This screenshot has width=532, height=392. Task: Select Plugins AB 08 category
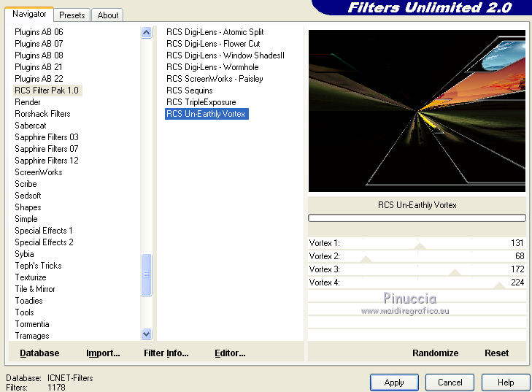39,55
